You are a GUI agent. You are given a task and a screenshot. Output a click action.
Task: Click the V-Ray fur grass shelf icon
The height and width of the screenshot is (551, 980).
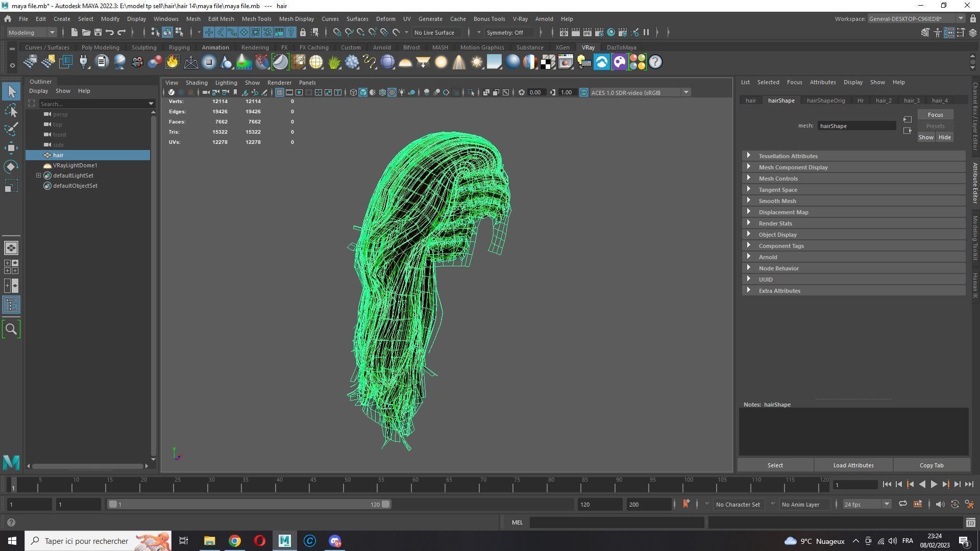point(334,62)
